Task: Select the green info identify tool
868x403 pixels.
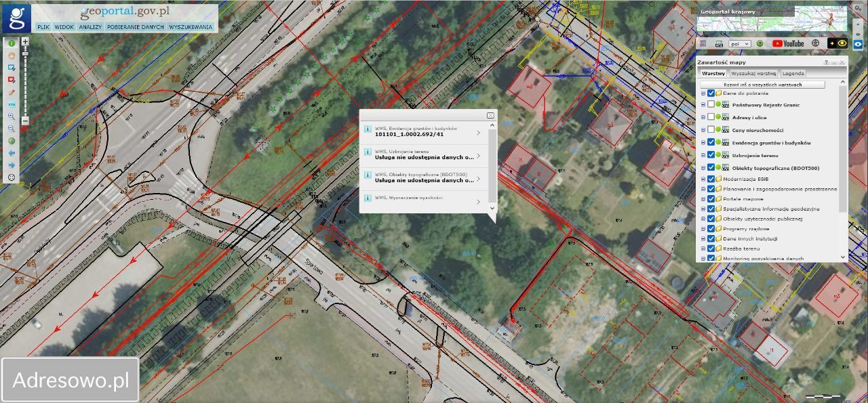Action: pos(12,43)
